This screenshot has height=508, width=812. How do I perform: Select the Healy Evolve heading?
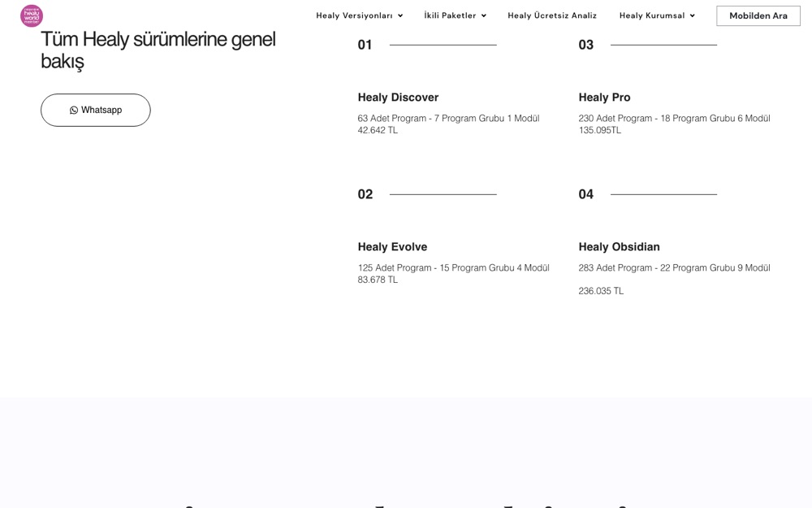pyautogui.click(x=392, y=247)
